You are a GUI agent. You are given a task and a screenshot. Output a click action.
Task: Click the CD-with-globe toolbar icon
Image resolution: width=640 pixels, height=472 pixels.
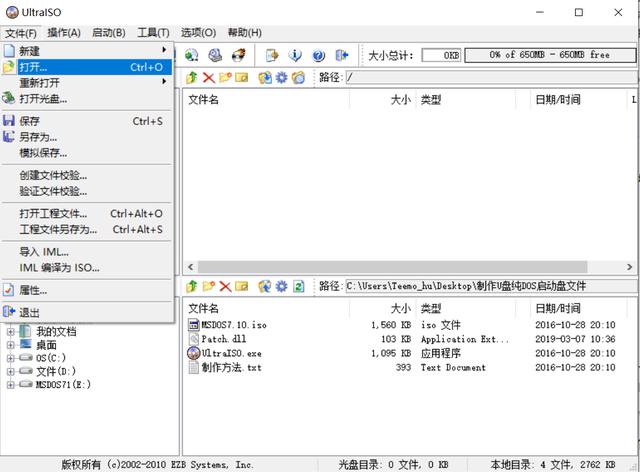(x=191, y=55)
